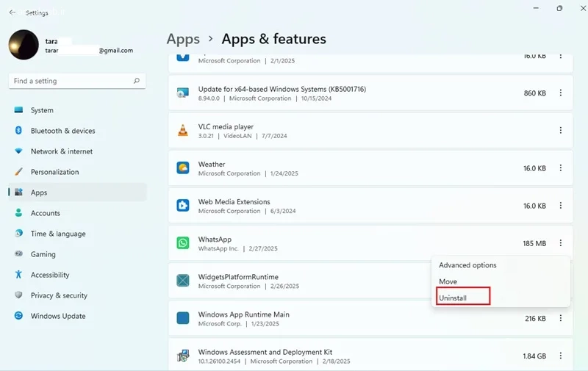The width and height of the screenshot is (588, 371).
Task: Open three-dot menu for VLC media player
Action: 561,130
